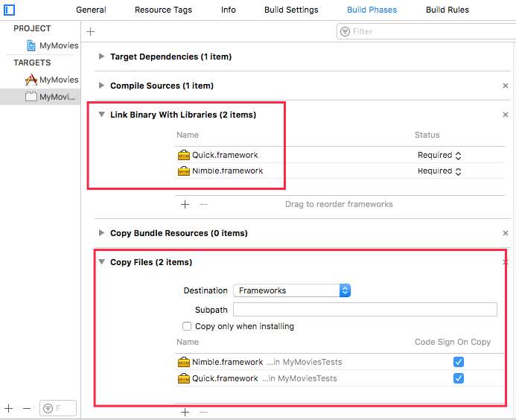Screen dimensions: 516x420
Task: Click the filter icon in Filter field
Action: (x=345, y=31)
